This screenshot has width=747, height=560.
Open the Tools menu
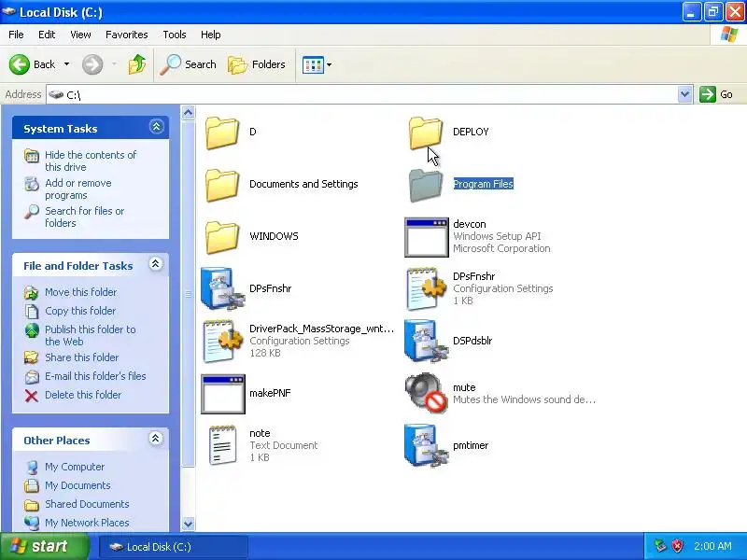click(175, 35)
